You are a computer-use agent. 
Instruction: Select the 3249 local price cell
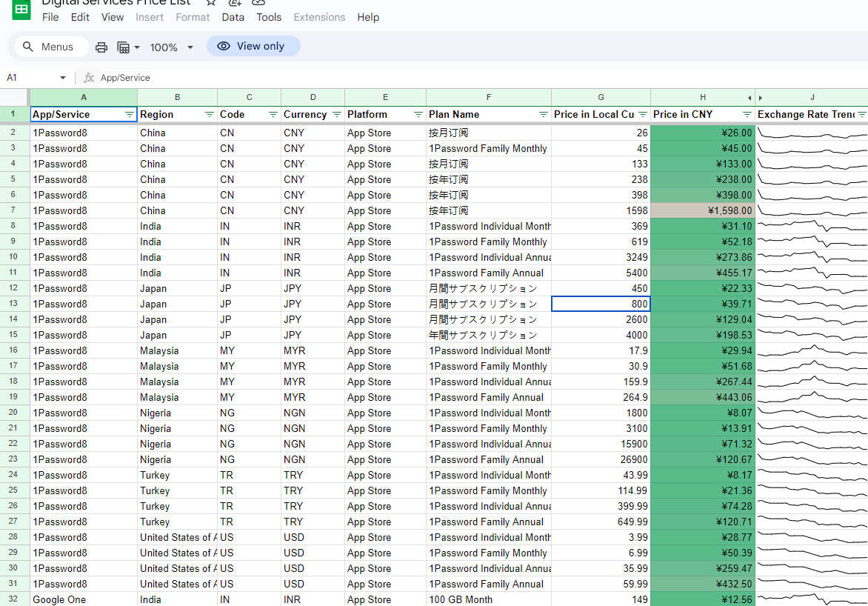pos(601,257)
